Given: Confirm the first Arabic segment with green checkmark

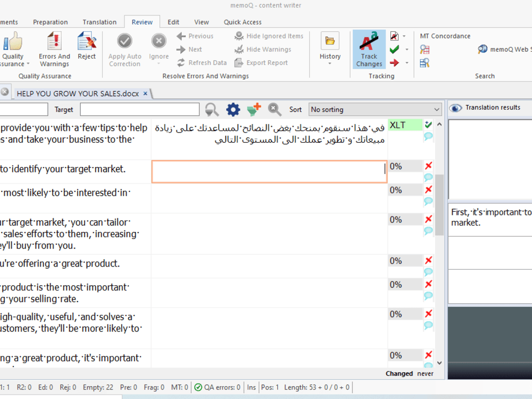Looking at the screenshot, I should click(428, 126).
